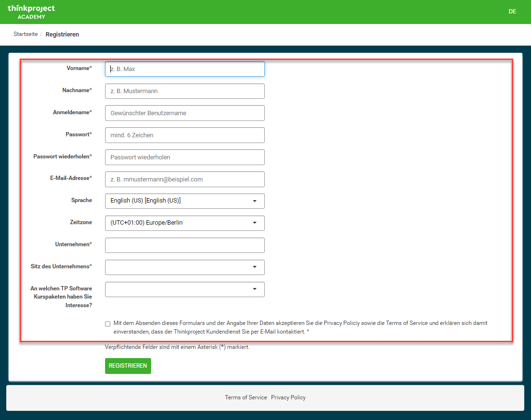Screen dimensions: 531x420
Task: Open the Sitz des Unternehmens dropdown
Action: coord(185,267)
